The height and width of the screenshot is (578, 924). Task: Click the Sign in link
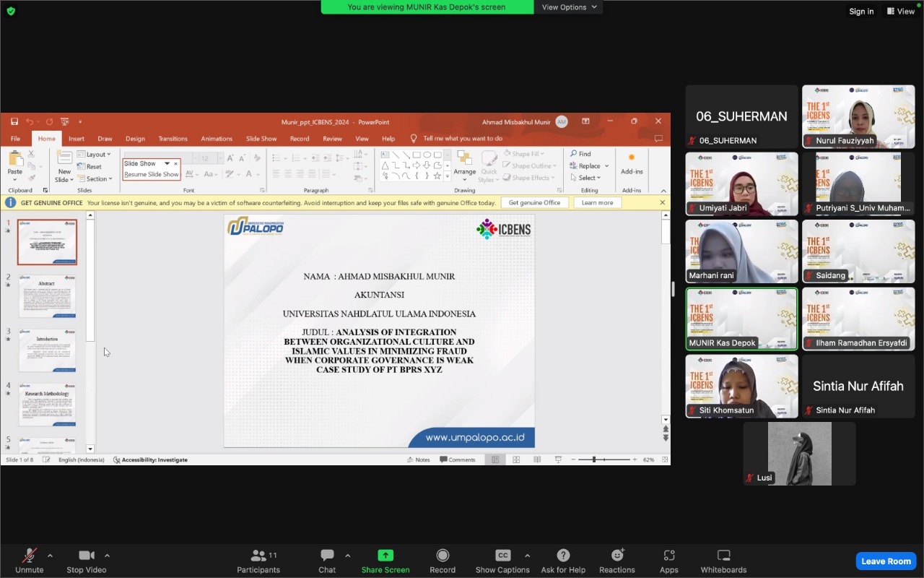tap(861, 12)
